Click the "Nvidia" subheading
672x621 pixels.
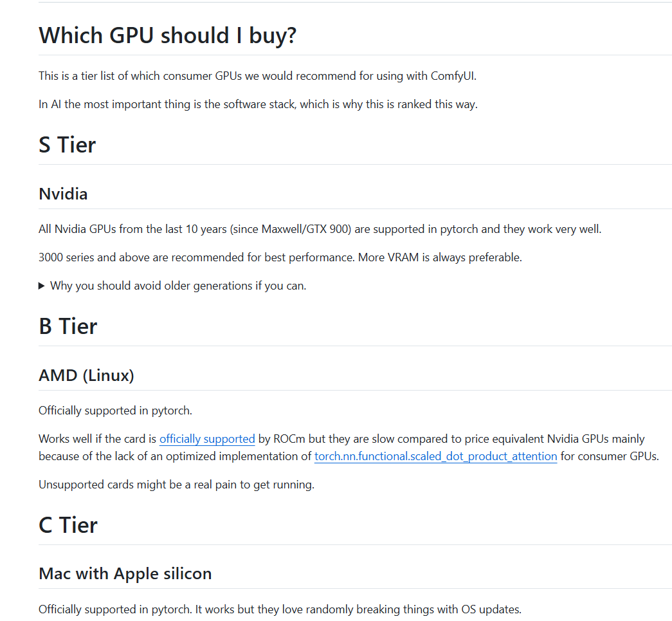point(63,194)
